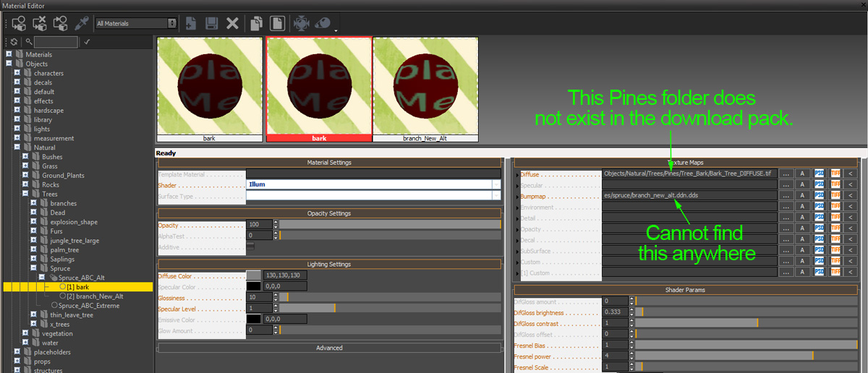The height and width of the screenshot is (373, 868).
Task: Collapse the Shader Params section header
Action: 684,290
